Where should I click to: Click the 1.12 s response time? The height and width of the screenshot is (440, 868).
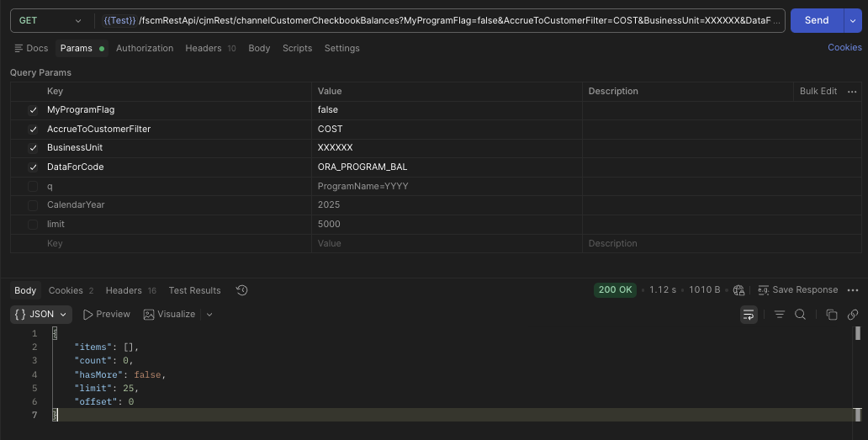click(x=663, y=290)
